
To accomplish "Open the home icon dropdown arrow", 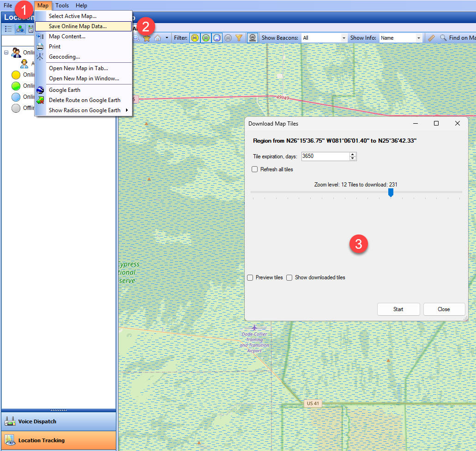I will 167,37.
